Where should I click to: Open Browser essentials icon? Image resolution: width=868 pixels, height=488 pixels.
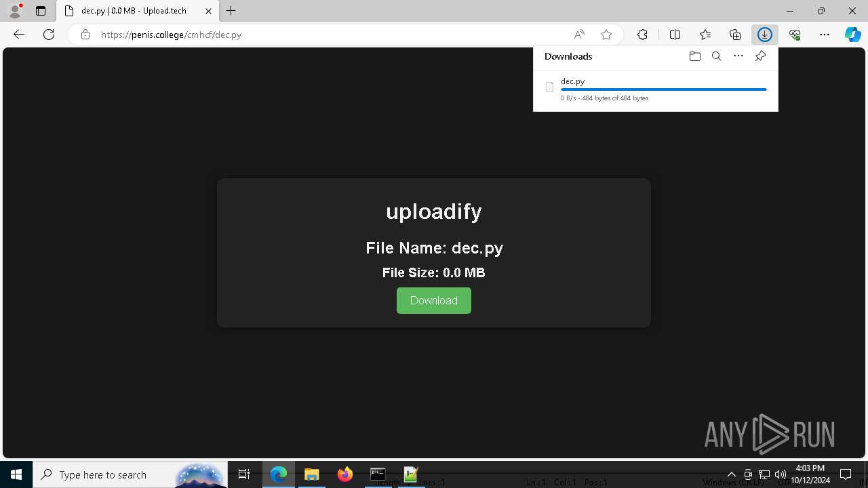coord(795,35)
